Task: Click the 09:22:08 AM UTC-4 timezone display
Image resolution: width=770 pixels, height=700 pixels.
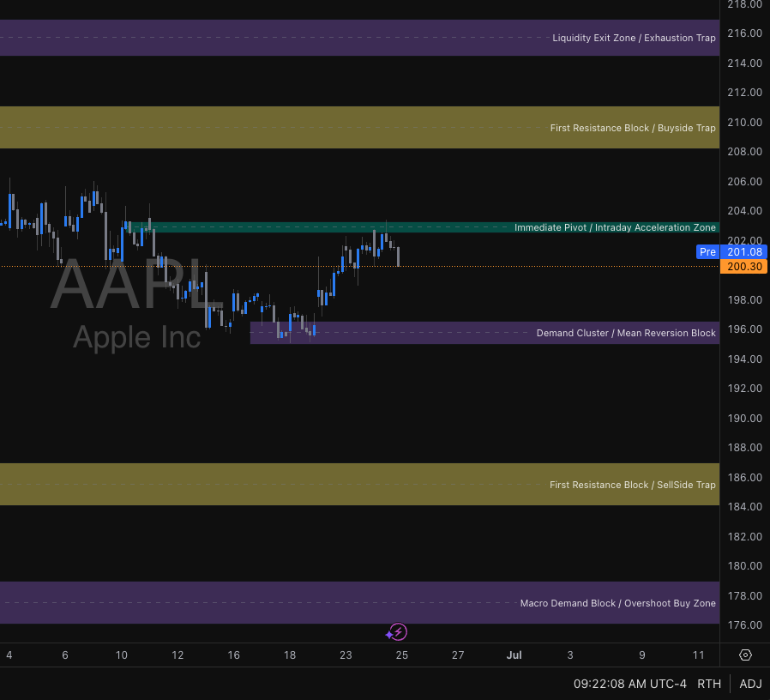Action: point(630,684)
